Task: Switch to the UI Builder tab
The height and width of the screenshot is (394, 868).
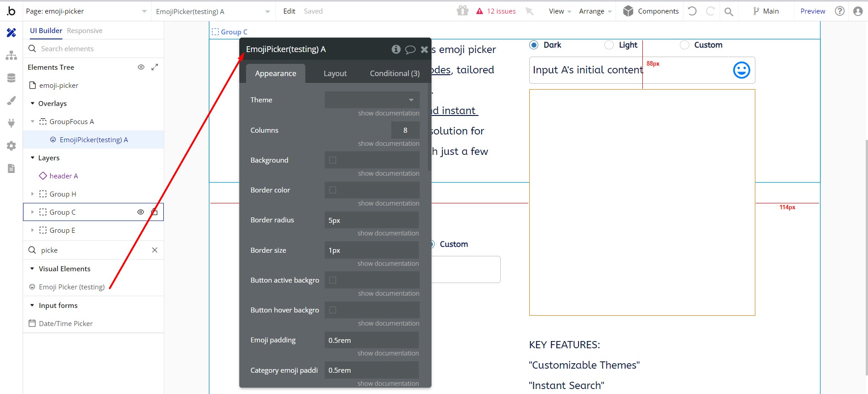Action: pyautogui.click(x=46, y=31)
